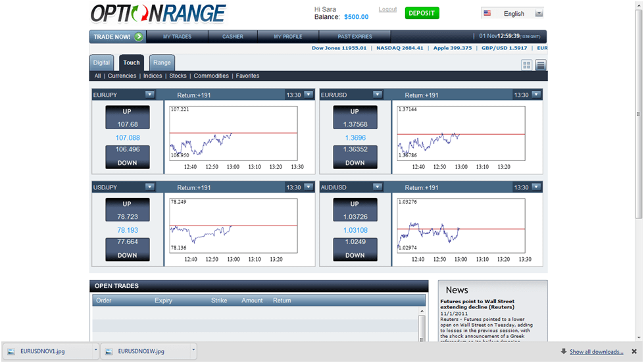Open AUD/USD 13:30 expiry dropdown

[536, 187]
